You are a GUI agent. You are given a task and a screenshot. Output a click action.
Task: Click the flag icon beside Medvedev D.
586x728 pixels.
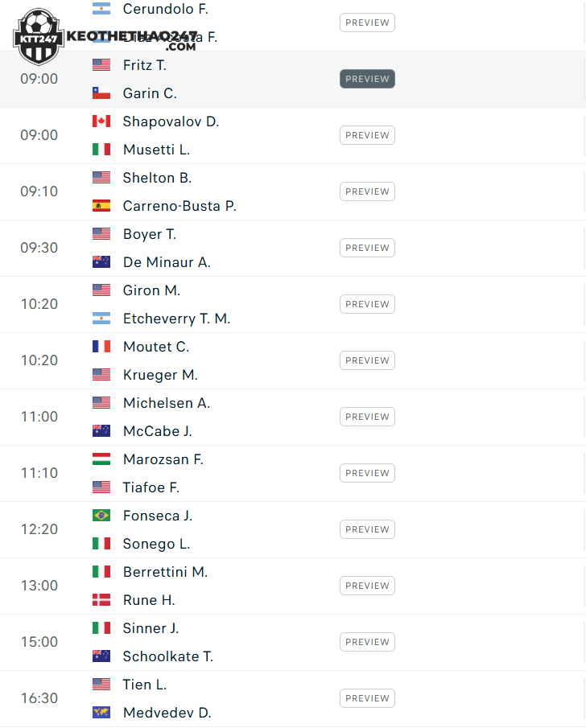101,712
